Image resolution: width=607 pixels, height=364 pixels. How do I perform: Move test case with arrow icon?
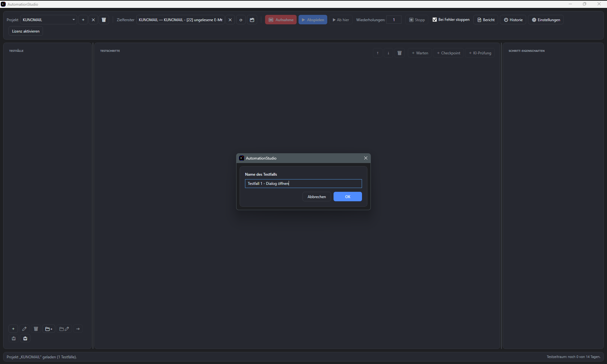pos(78,329)
